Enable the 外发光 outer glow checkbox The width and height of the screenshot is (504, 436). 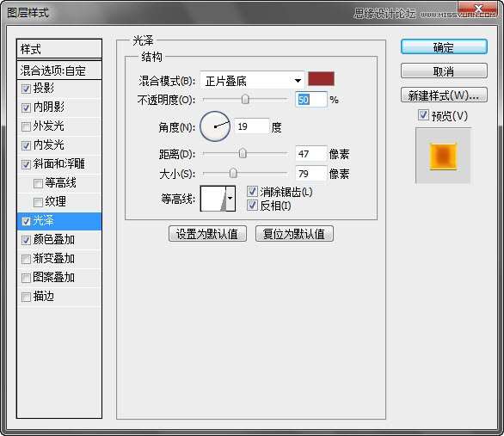tap(26, 126)
